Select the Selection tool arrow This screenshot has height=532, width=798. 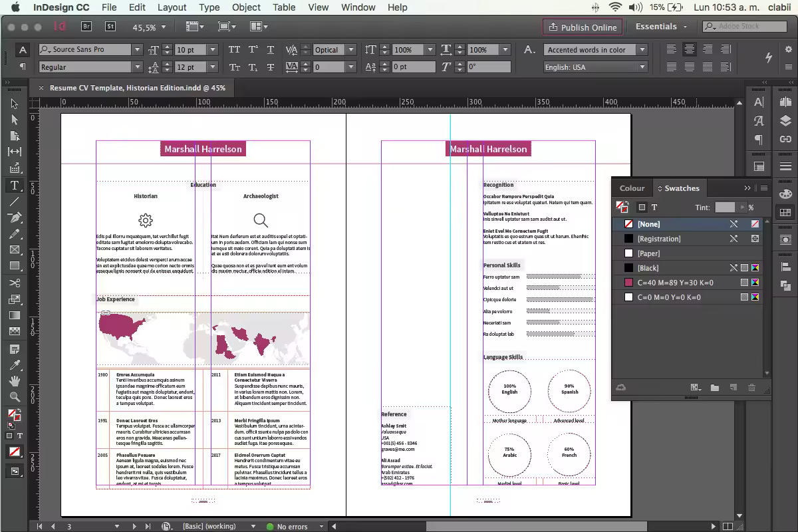[15, 104]
